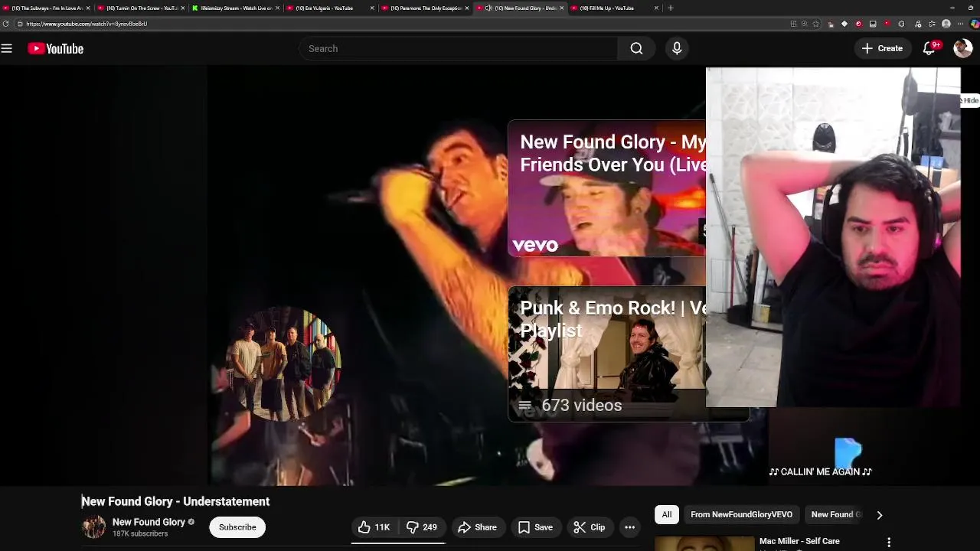
Task: Switch to the Paramore Only Exception tab
Action: click(x=423, y=8)
